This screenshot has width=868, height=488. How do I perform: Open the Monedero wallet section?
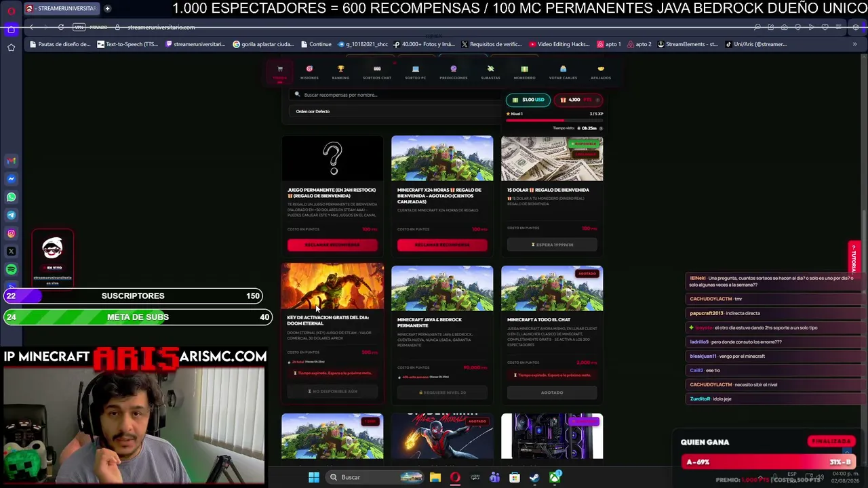524,73
